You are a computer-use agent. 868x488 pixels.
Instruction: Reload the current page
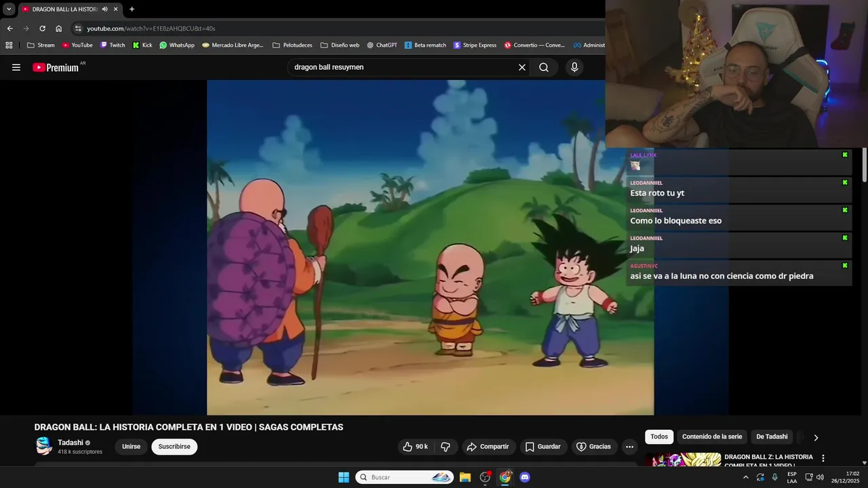pyautogui.click(x=42, y=28)
